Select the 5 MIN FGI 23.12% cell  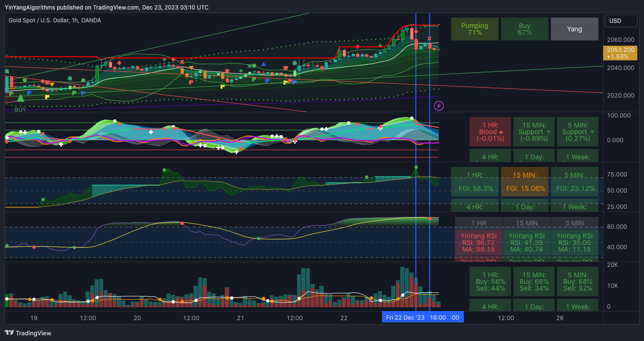pyautogui.click(x=575, y=182)
